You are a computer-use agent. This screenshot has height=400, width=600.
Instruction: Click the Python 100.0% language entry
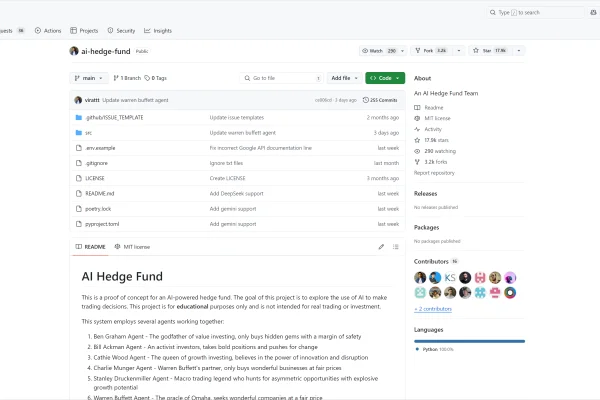(x=435, y=349)
